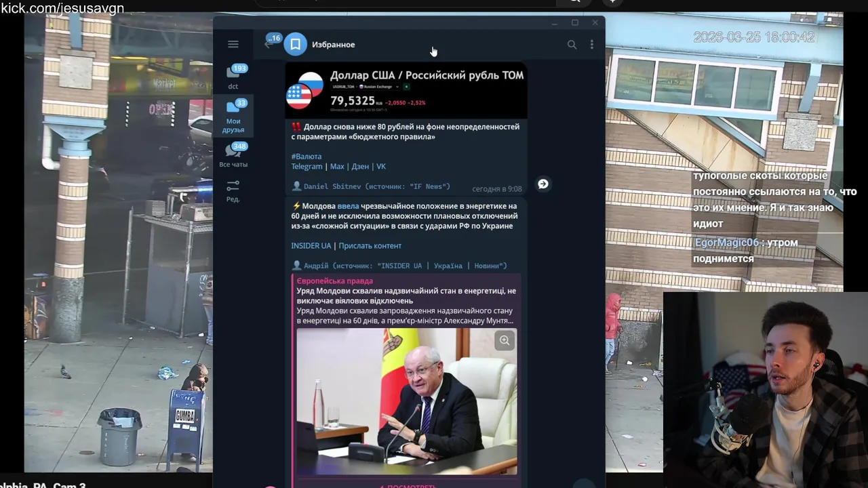Open search in the Избранное chat
Viewport: 868px width, 488px height.
coord(572,45)
